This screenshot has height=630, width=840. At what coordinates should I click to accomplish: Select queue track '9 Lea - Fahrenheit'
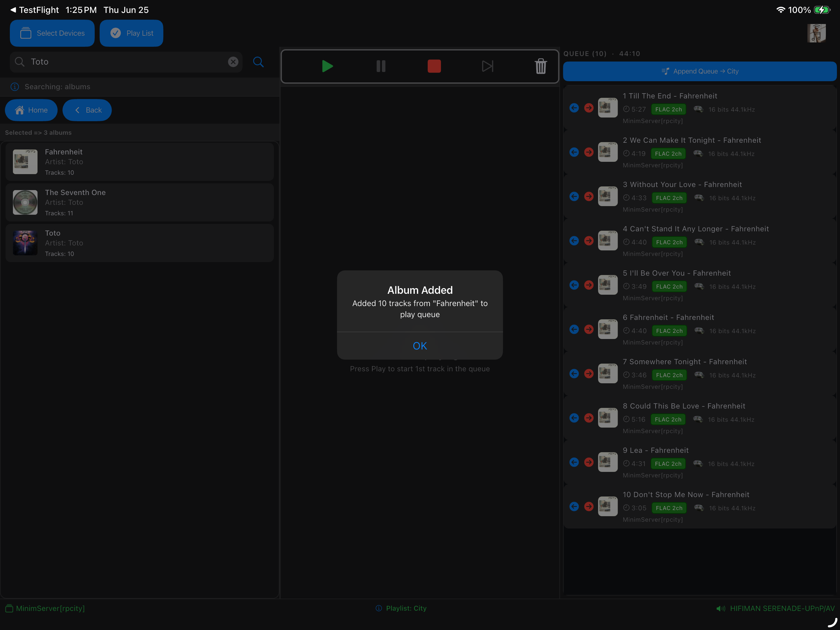[699, 462]
